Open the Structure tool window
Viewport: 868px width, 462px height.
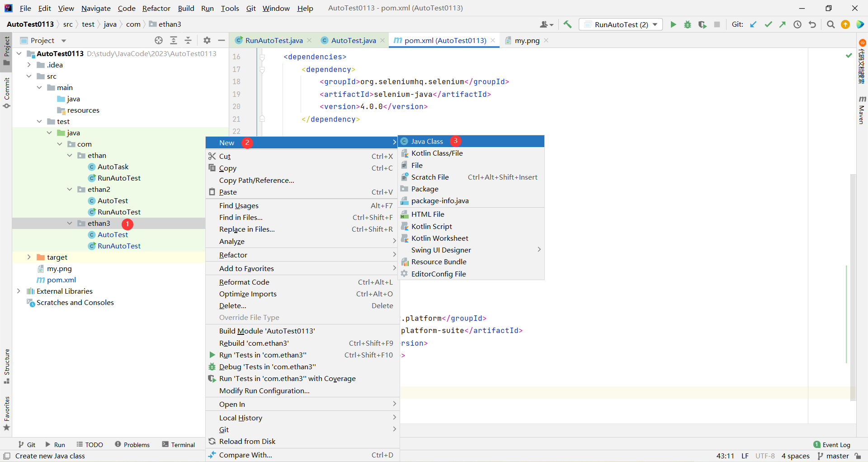click(x=6, y=366)
